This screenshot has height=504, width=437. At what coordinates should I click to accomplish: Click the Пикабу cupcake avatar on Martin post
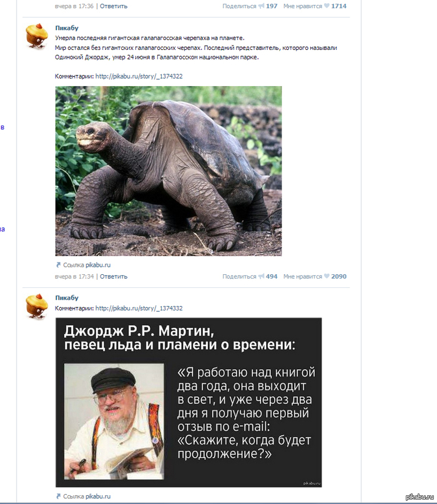(37, 306)
